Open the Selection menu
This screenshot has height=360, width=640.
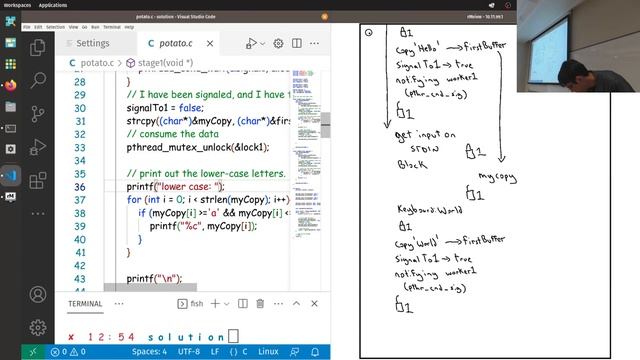(x=56, y=27)
